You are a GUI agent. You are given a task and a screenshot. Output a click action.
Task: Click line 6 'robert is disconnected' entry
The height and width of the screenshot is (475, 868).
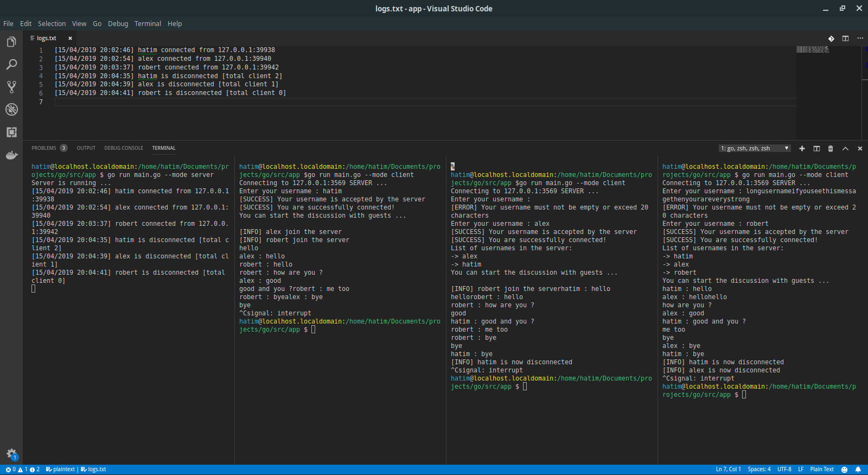[170, 93]
